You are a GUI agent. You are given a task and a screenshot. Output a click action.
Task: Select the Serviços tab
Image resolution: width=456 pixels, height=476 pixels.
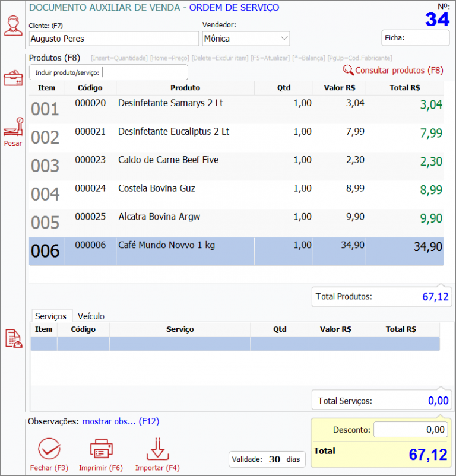[50, 316]
